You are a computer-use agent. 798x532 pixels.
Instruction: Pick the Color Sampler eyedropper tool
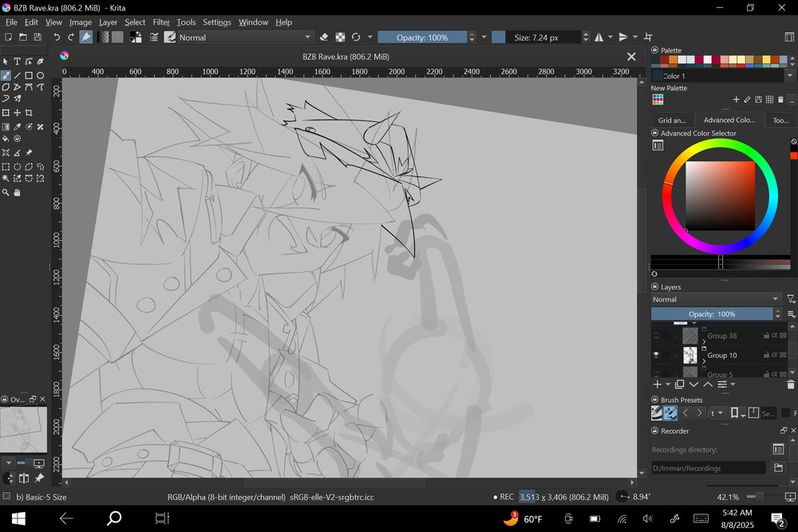(18, 127)
